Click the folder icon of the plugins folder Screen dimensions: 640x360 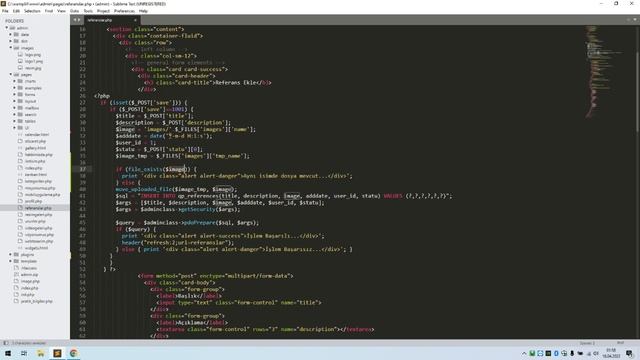click(x=16, y=255)
